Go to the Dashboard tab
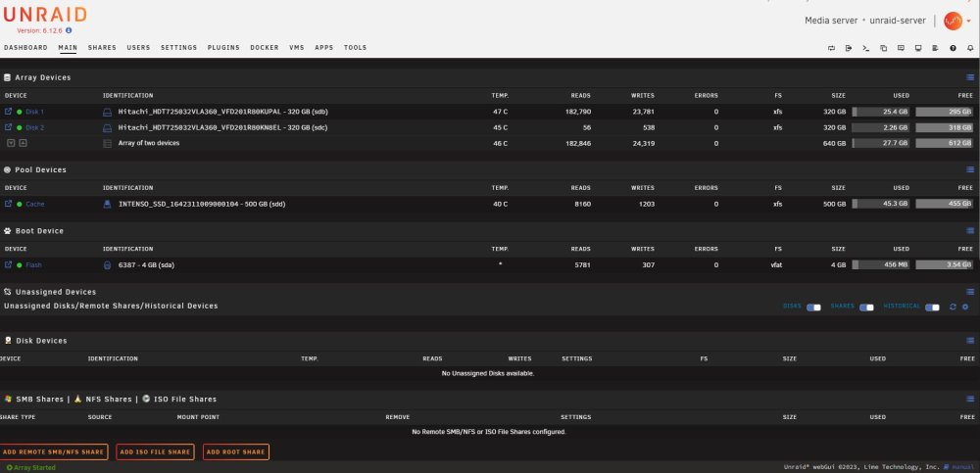Image resolution: width=980 pixels, height=473 pixels. click(25, 47)
